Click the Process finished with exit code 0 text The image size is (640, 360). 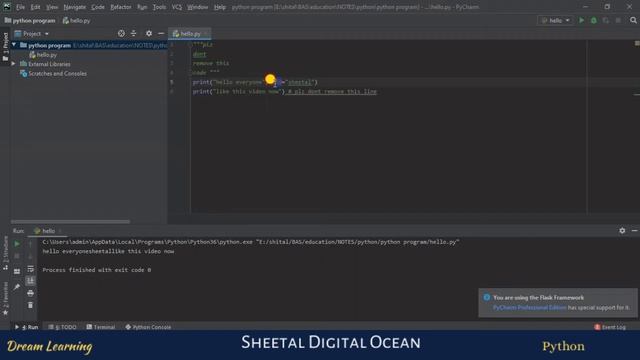point(97,270)
